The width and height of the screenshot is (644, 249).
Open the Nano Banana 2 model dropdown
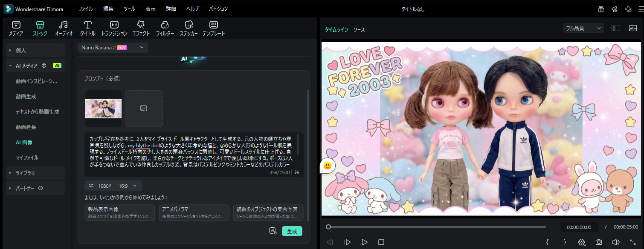tap(113, 48)
